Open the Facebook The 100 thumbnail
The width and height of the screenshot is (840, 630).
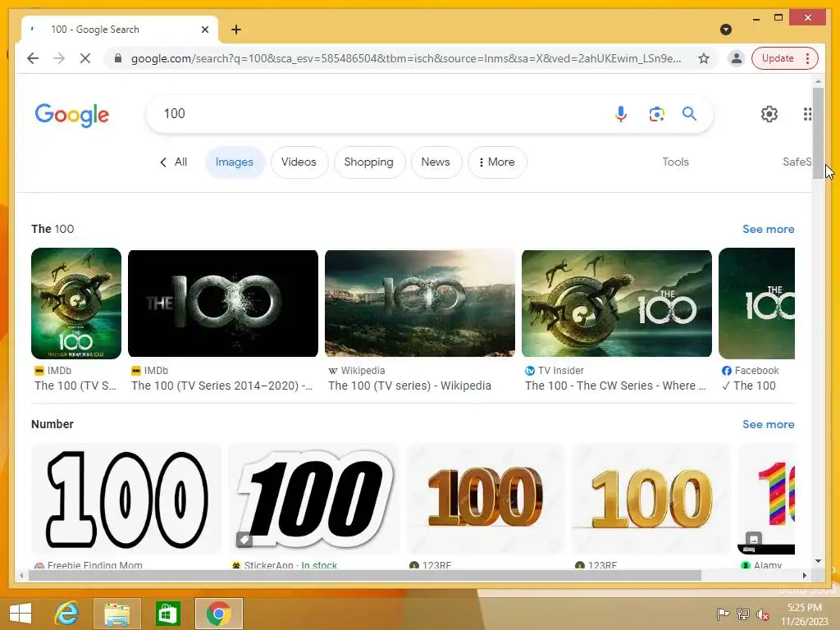[x=756, y=304]
